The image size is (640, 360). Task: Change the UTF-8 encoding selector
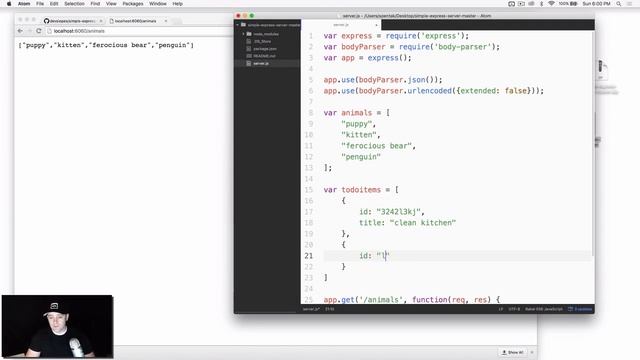(x=514, y=309)
